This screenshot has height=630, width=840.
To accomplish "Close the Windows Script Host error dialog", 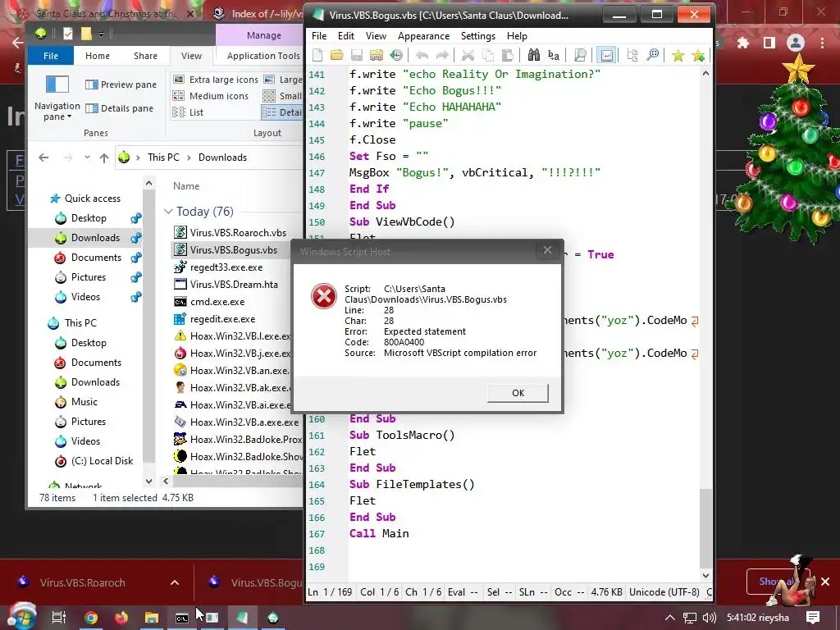I will (547, 250).
